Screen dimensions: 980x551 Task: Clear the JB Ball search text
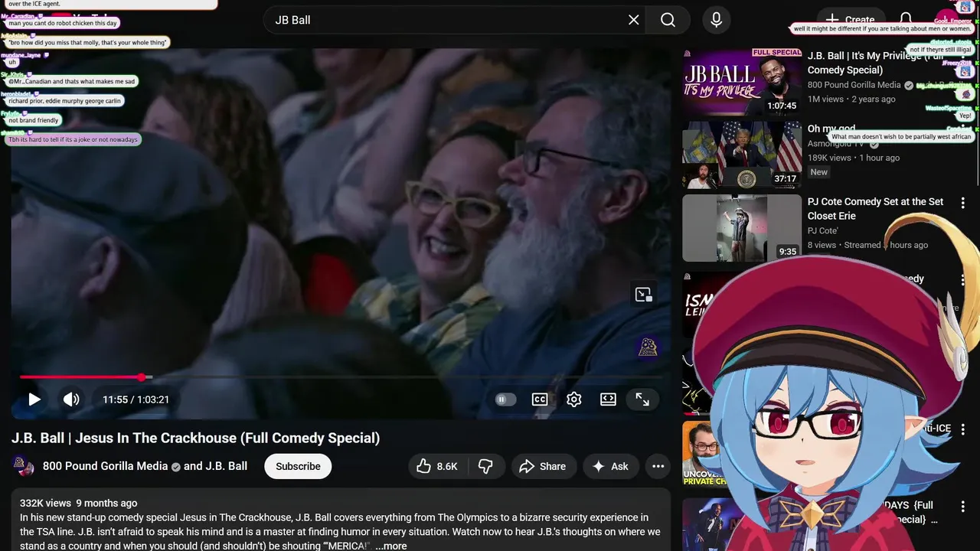pyautogui.click(x=633, y=20)
